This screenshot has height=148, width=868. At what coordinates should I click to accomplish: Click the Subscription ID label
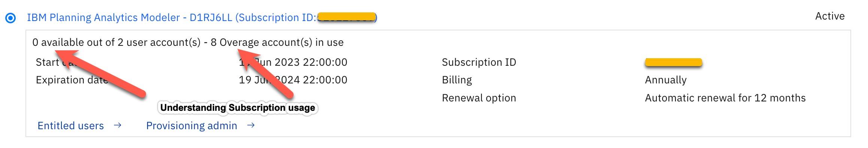point(479,62)
